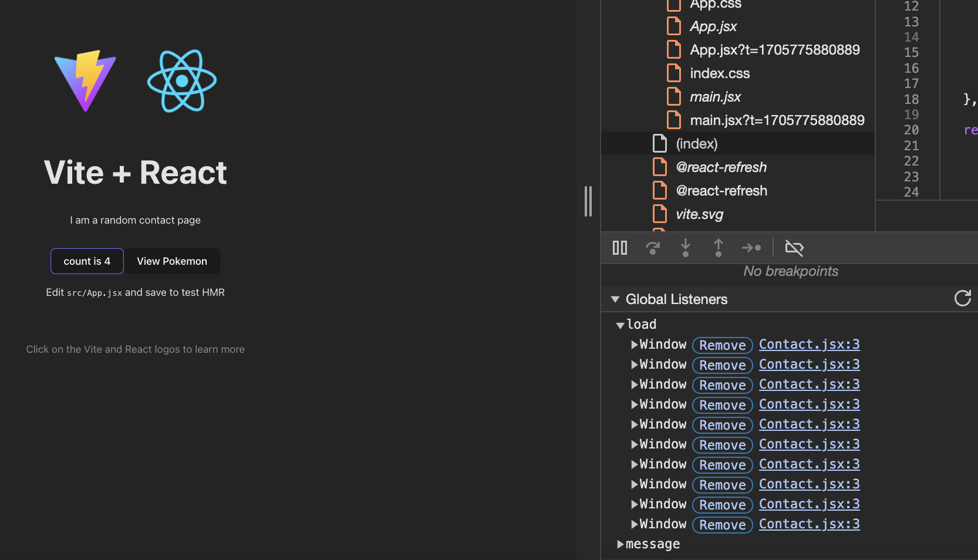978x560 pixels.
Task: Click line number 18 in the gutter
Action: tap(911, 99)
